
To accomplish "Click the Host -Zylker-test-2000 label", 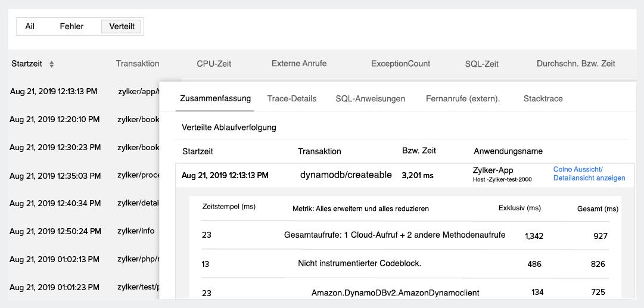I will click(503, 180).
